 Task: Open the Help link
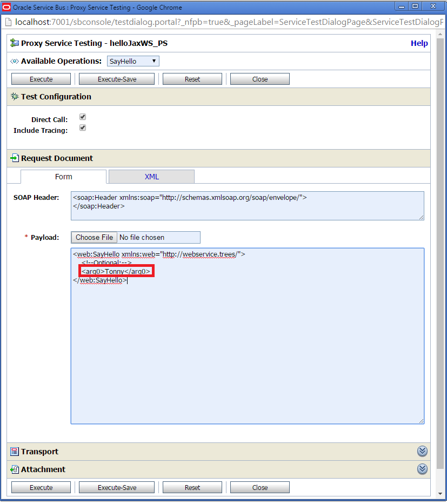[x=419, y=43]
